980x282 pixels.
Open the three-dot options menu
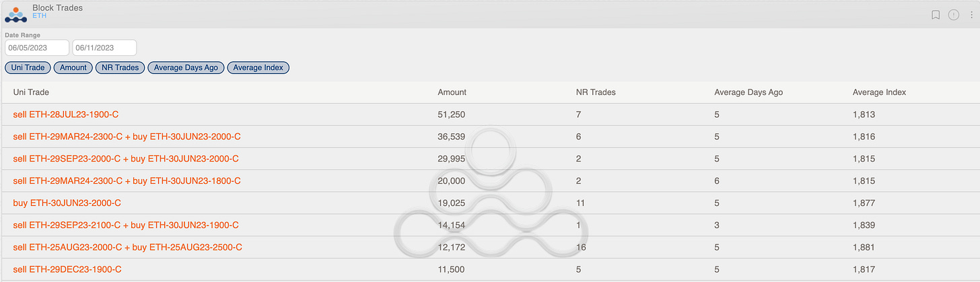tap(971, 15)
